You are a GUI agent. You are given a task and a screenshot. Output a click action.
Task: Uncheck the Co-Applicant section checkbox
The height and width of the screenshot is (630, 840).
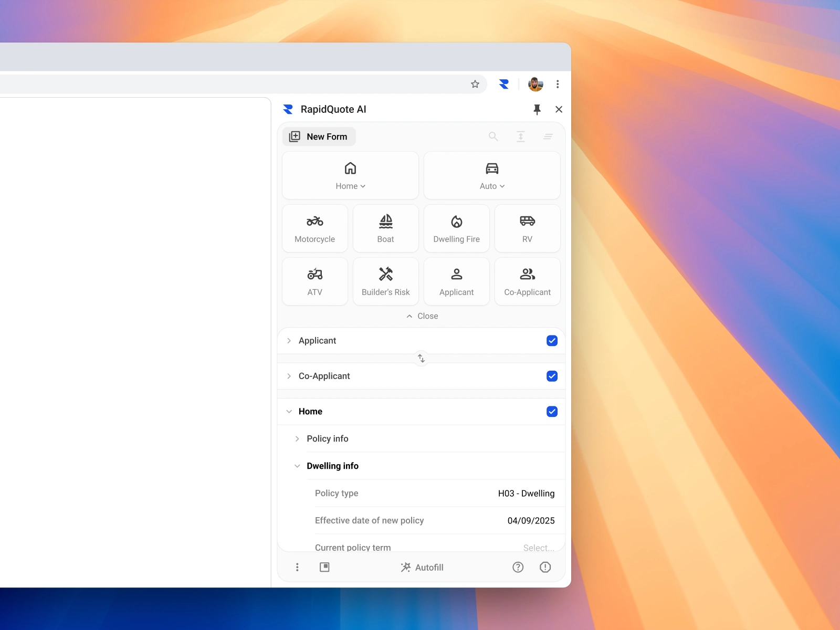552,376
